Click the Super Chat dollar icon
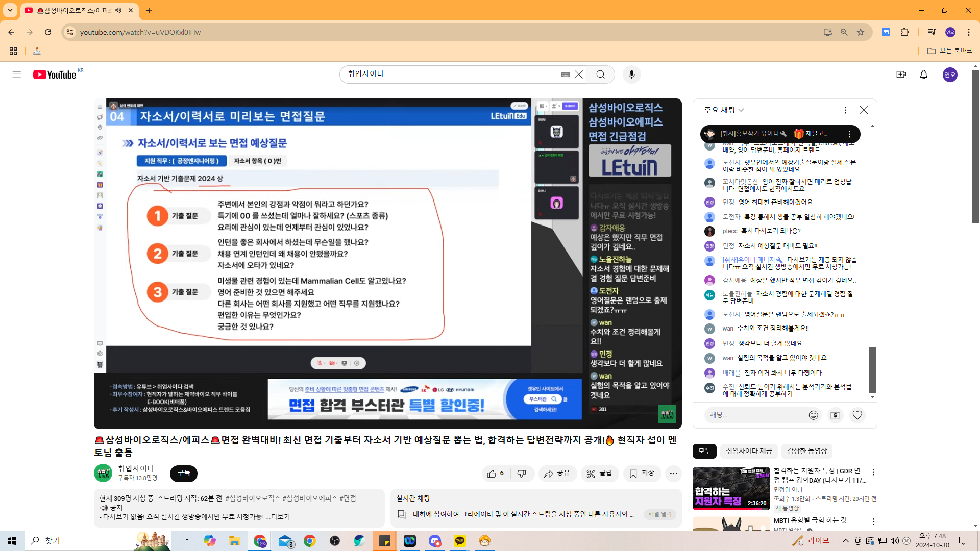 point(835,415)
